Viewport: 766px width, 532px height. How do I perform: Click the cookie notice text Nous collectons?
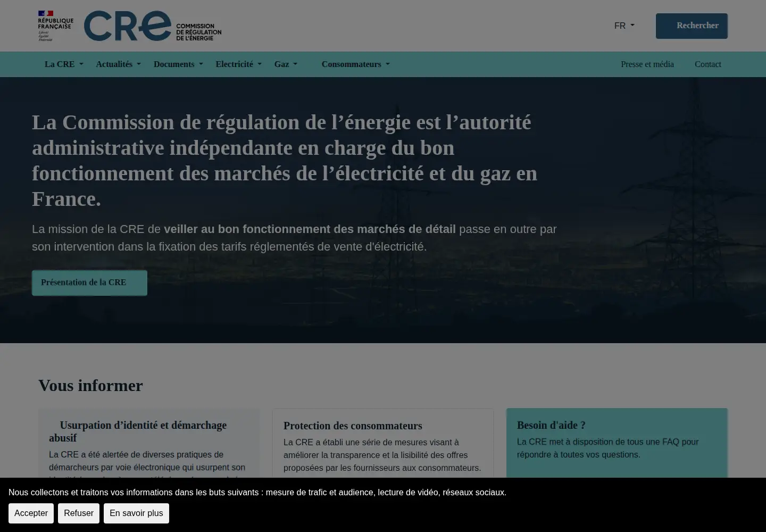coord(257,493)
